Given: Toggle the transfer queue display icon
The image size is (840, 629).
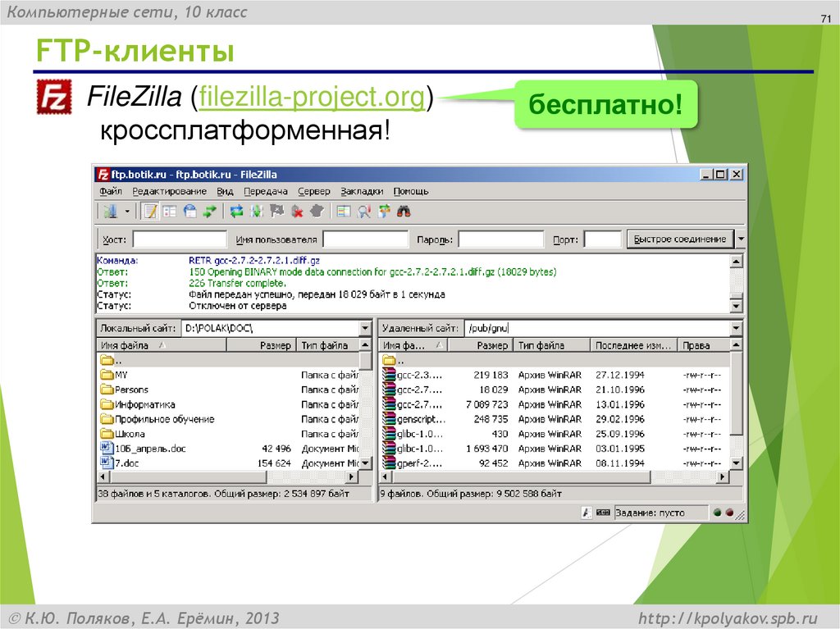Looking at the screenshot, I should pos(209,212).
